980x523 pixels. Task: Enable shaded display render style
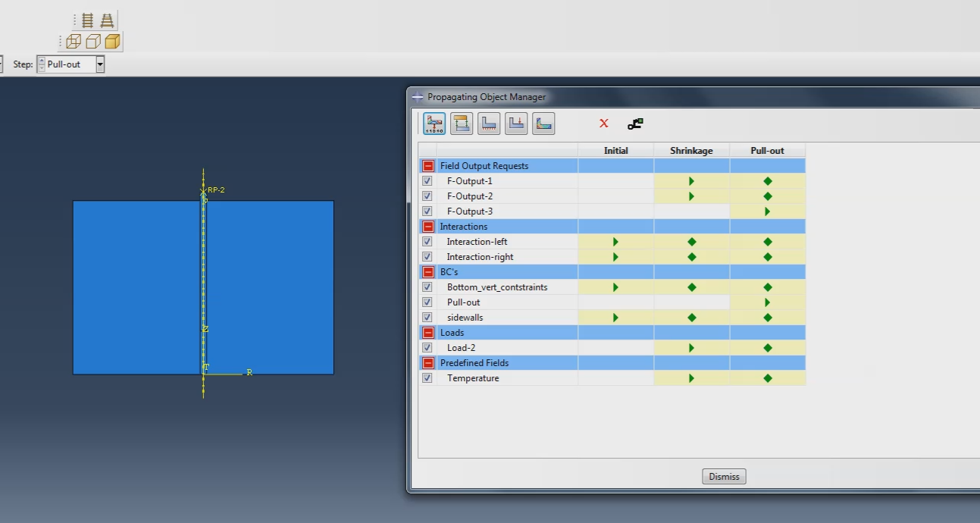pyautogui.click(x=111, y=42)
